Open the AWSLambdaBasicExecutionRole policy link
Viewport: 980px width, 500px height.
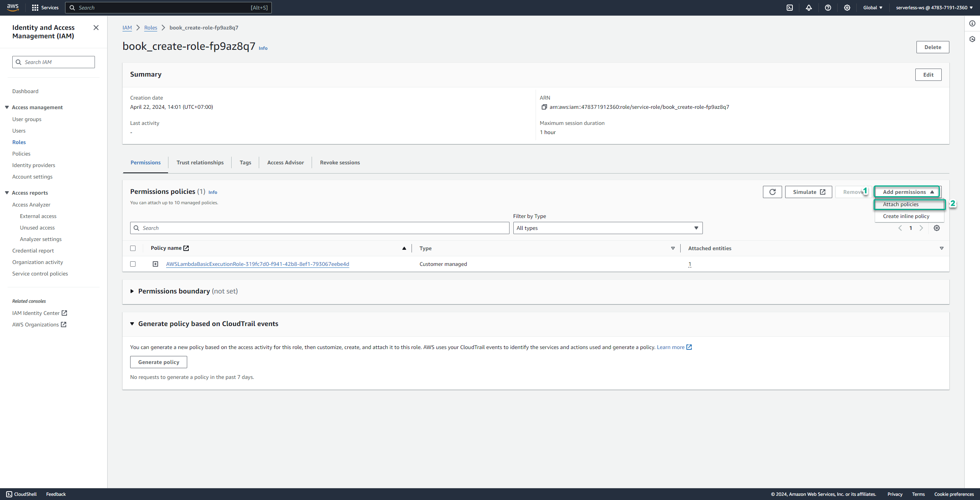pyautogui.click(x=258, y=264)
